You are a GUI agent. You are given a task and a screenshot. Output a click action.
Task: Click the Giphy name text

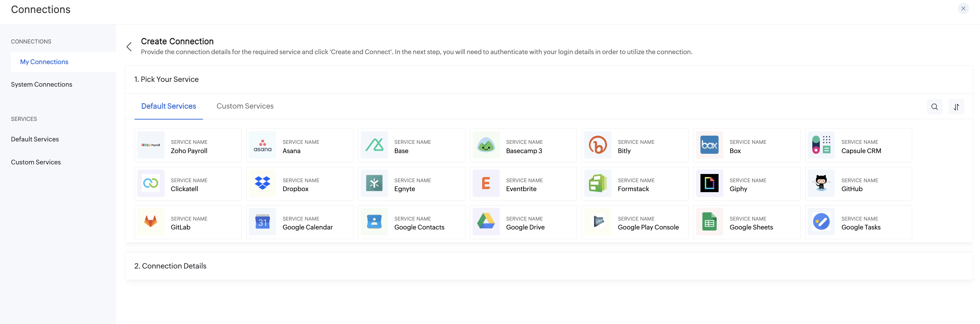[x=738, y=189]
